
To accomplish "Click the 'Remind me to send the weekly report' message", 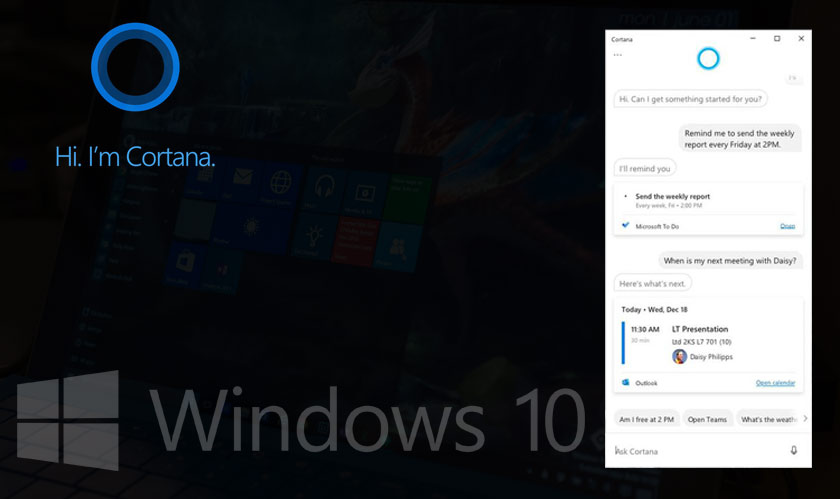I will click(x=739, y=139).
